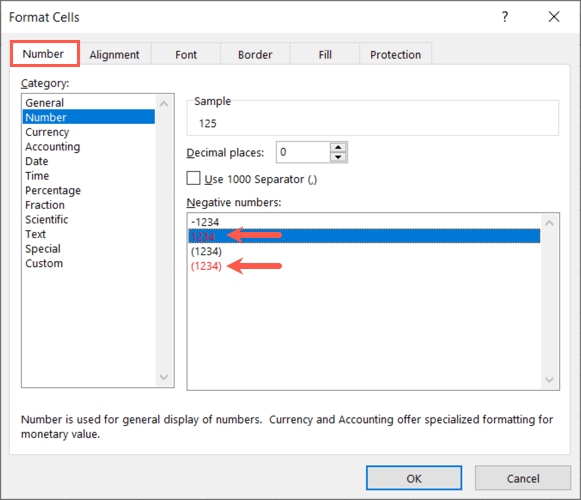Choose the Custom category

click(89, 264)
